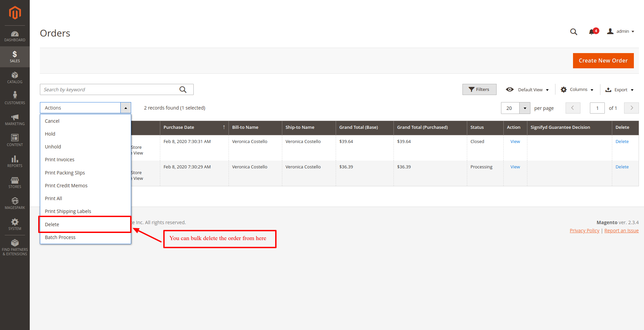Open the Reports sidebar menu

pos(15,162)
